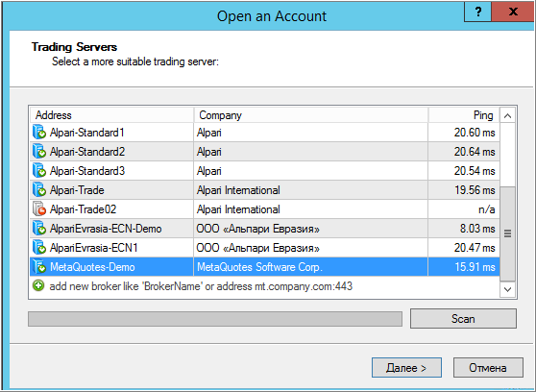Viewport: 536px width, 392px height.
Task: Click the n/a ping value for Alpari-Trade02
Action: (487, 209)
